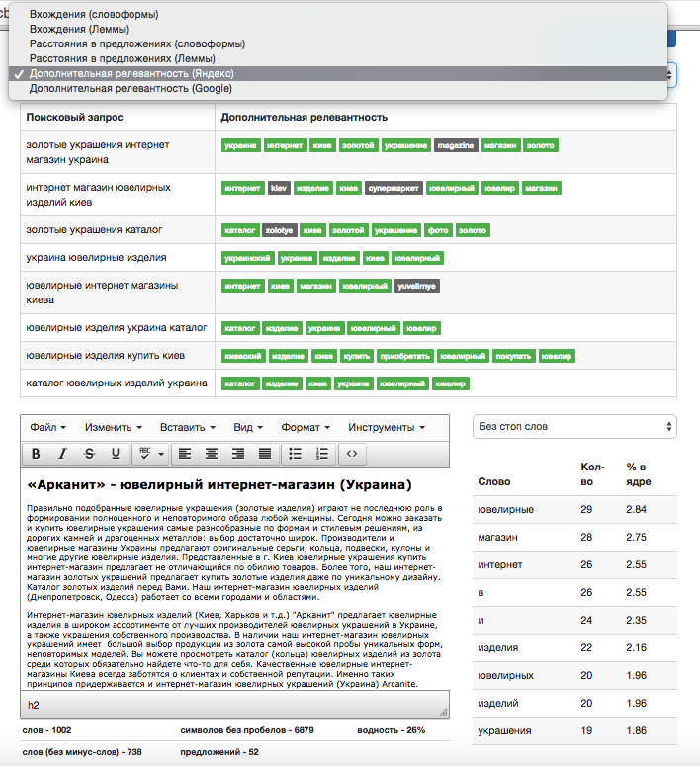Click gray tag kiev
The width and height of the screenshot is (700, 766).
(x=279, y=188)
